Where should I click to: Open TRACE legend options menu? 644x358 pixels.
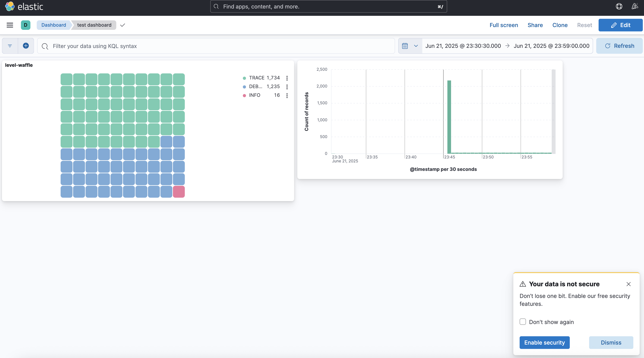[287, 78]
